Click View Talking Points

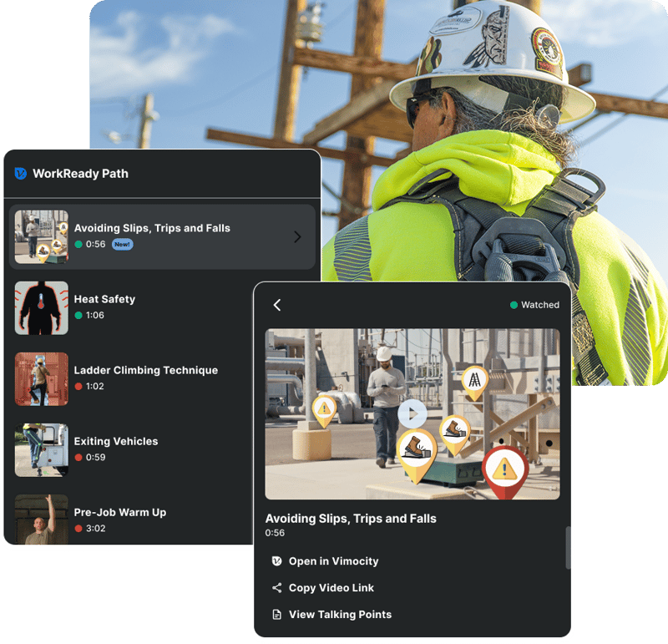(x=340, y=615)
